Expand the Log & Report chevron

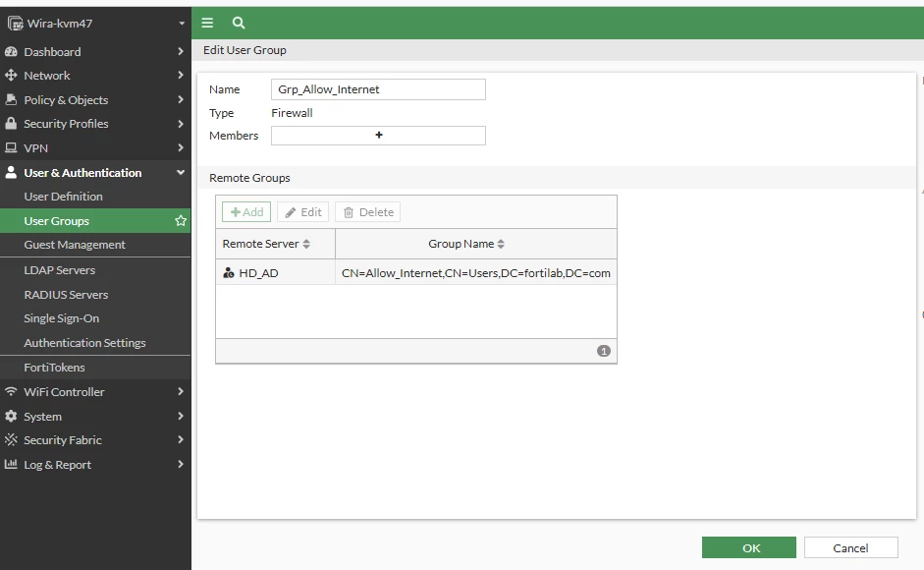coord(181,464)
